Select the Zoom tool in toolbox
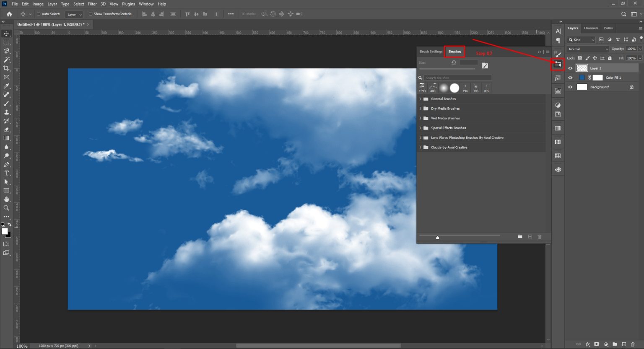 click(x=6, y=208)
